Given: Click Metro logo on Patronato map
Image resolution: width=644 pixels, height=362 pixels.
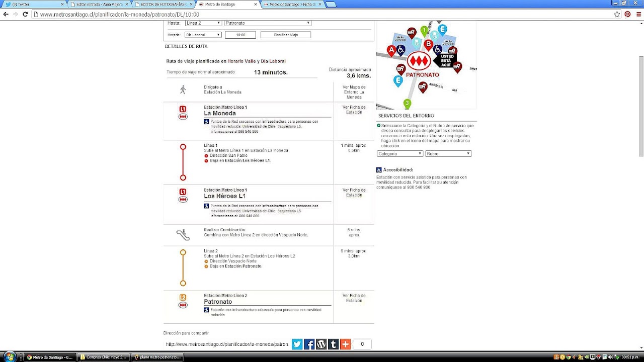Looking at the screenshot, I should tap(419, 61).
